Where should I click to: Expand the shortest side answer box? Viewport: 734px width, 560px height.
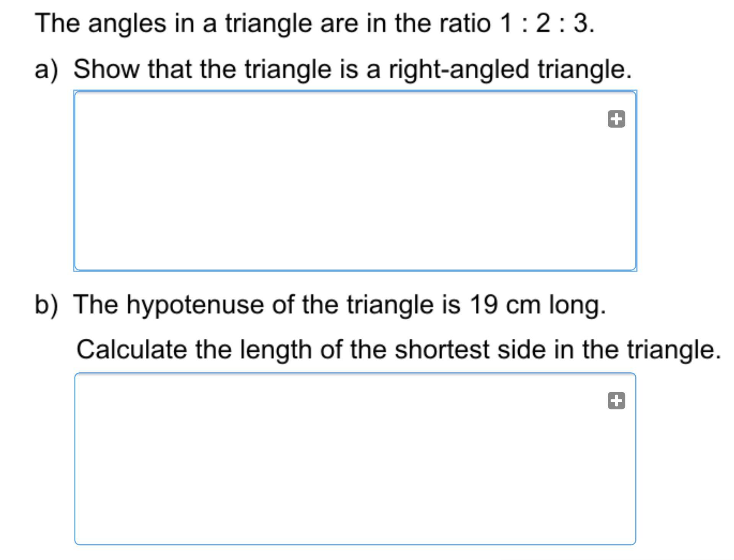point(616,401)
